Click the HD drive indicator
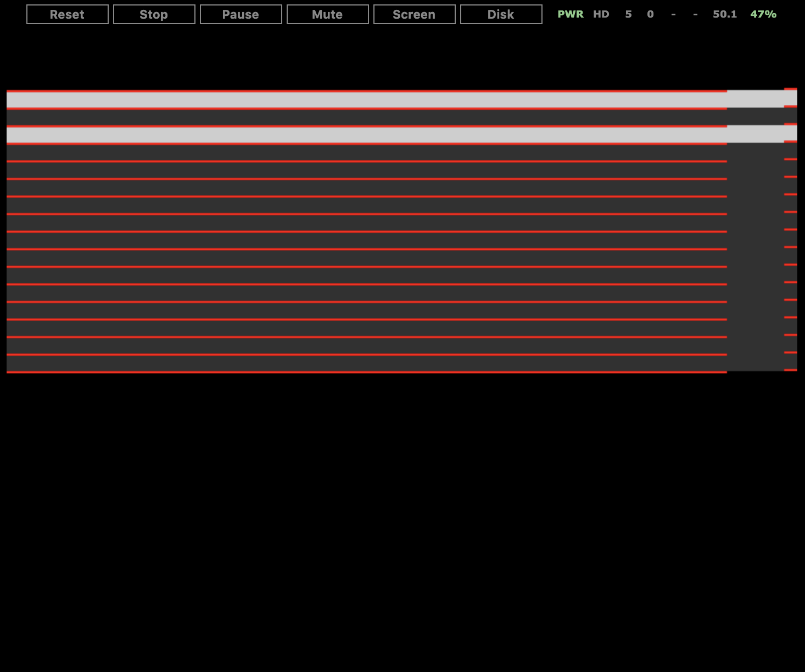 [601, 14]
